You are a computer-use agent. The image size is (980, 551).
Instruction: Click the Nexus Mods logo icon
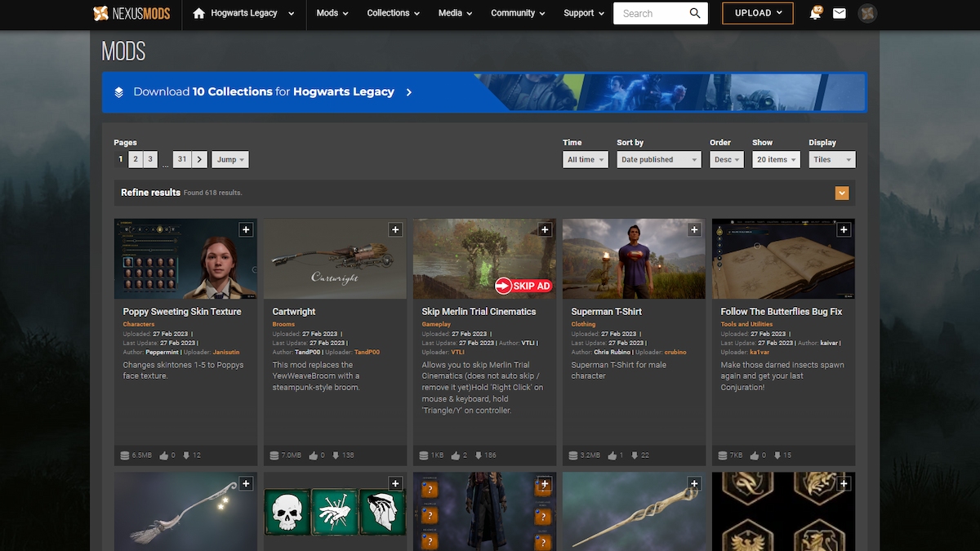pos(101,13)
